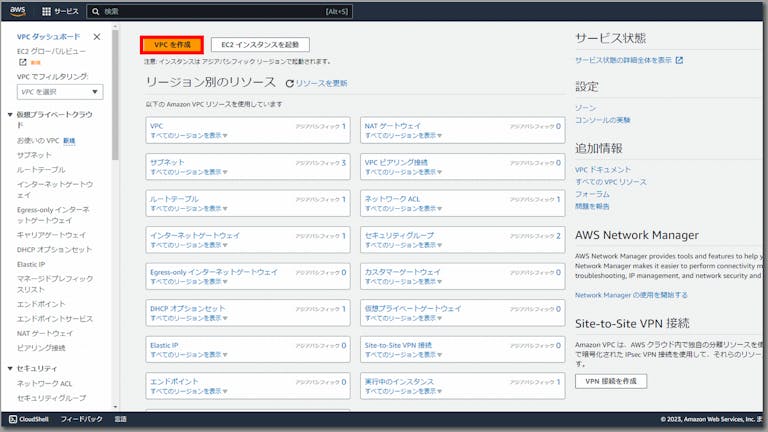Select セキュリティグループ in sidebar
768x432 pixels.
click(x=51, y=398)
